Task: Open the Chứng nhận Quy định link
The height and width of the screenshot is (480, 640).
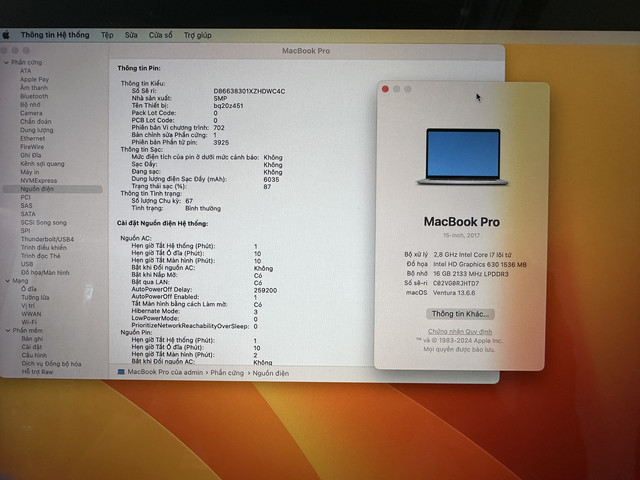Action: tap(460, 331)
